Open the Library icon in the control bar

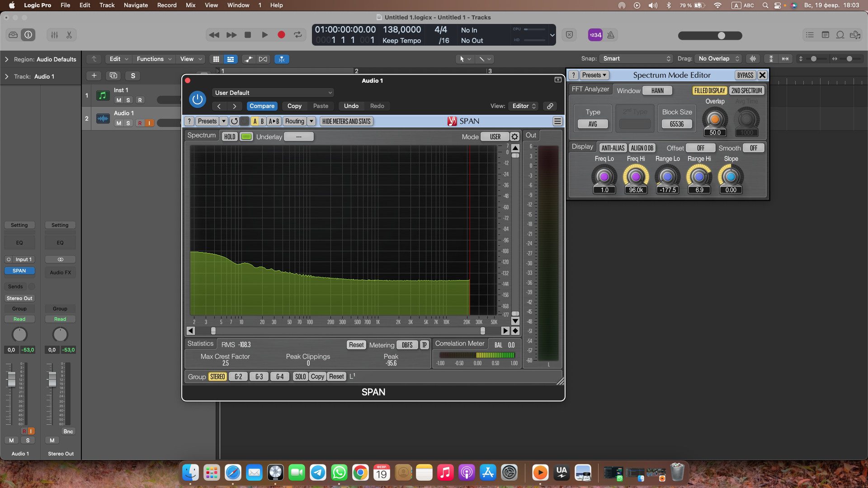pos(13,35)
